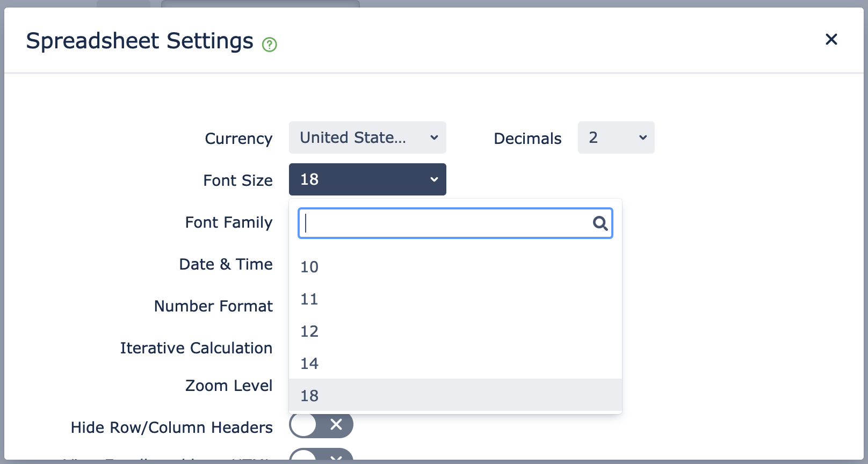Viewport: 868px width, 464px height.
Task: Click inside the font size search field
Action: 446,223
